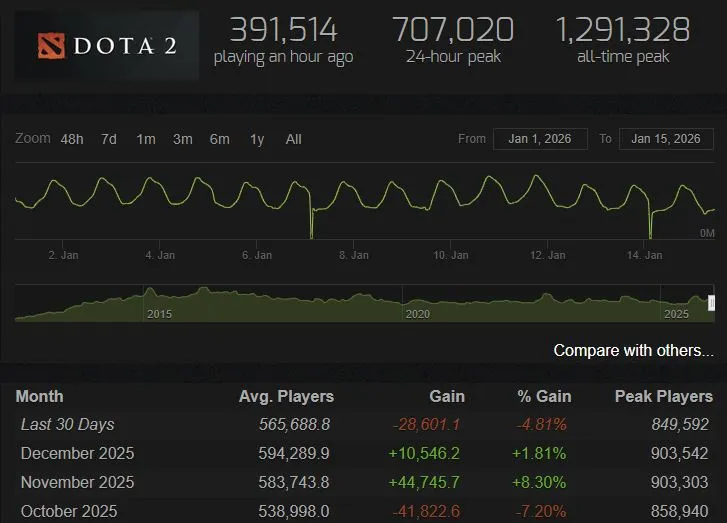Click the 0M axis label on chart
Viewport: 727px width, 523px height.
[x=707, y=233]
